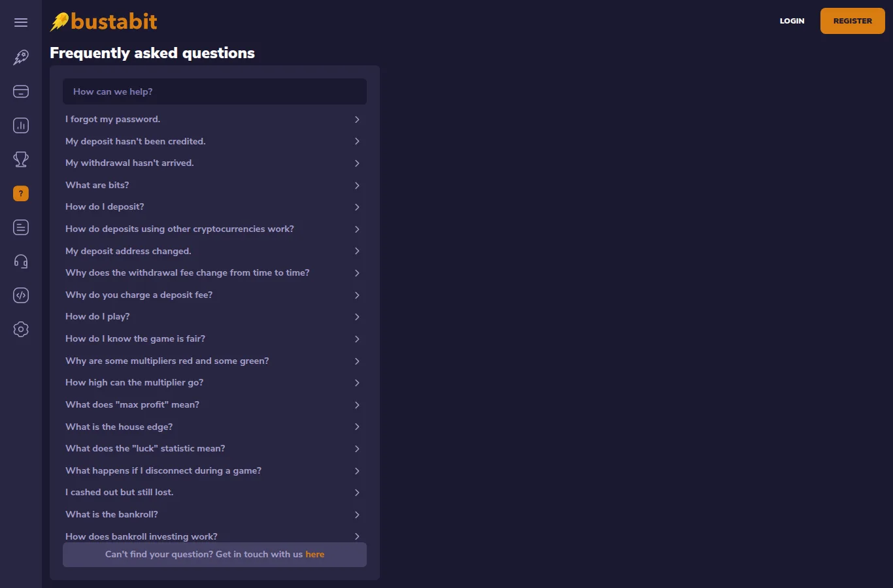Screen dimensions: 893x588
Task: Open the rocket play game icon
Action: point(21,57)
